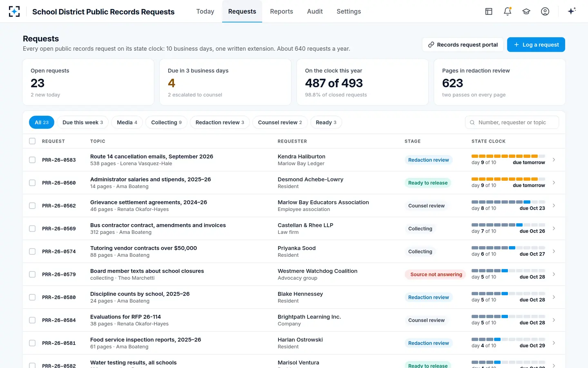Expand the Tutoring vendor contracts row chevron
This screenshot has width=588, height=368.
point(554,251)
